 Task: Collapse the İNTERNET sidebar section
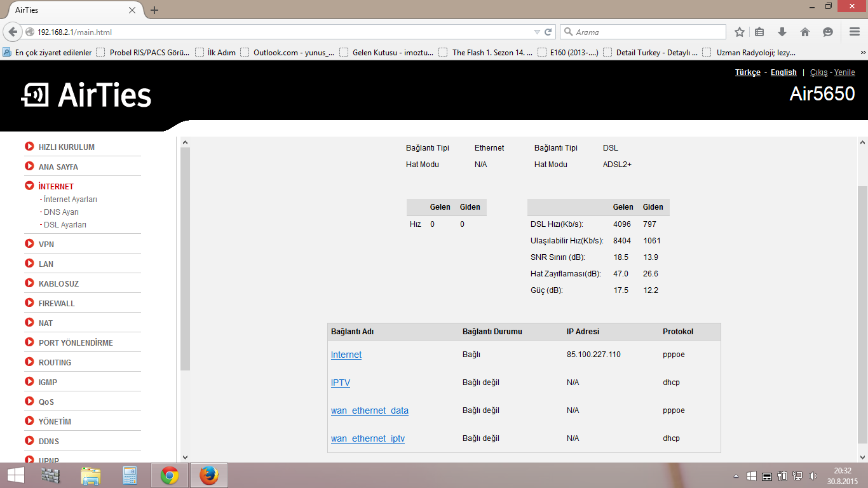pos(56,186)
